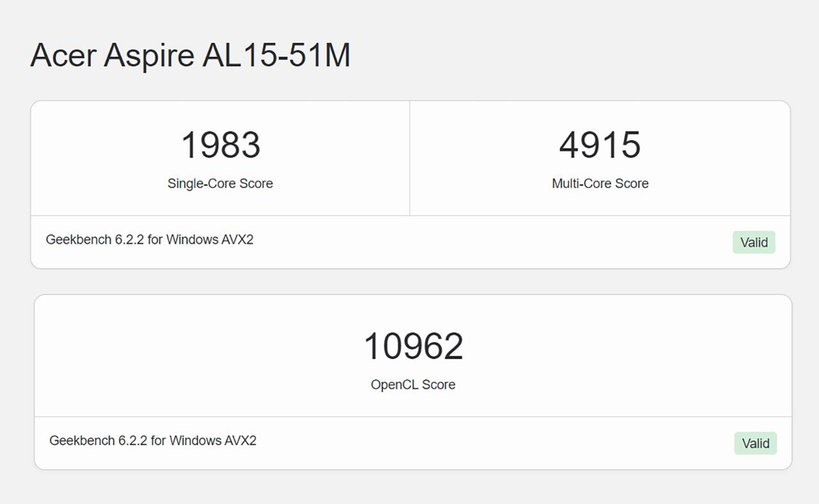The image size is (819, 504).
Task: Click the footer row of the CPU card
Action: [x=409, y=241]
